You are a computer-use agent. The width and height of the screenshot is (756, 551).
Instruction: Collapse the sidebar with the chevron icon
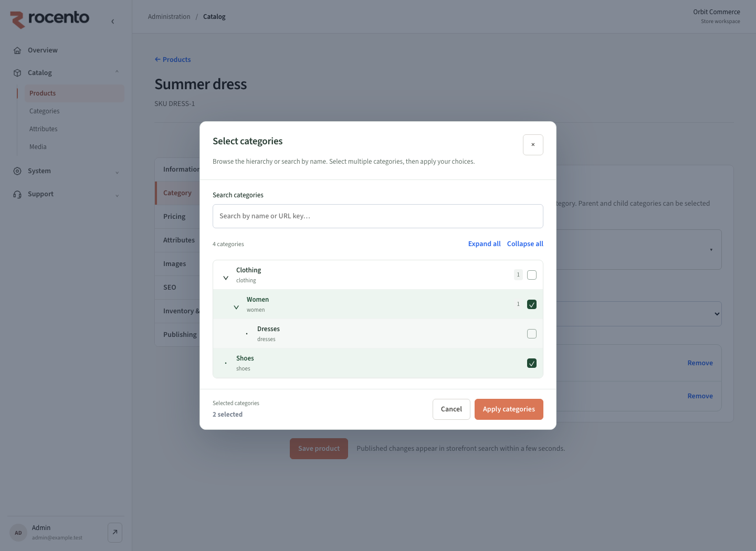click(x=113, y=22)
